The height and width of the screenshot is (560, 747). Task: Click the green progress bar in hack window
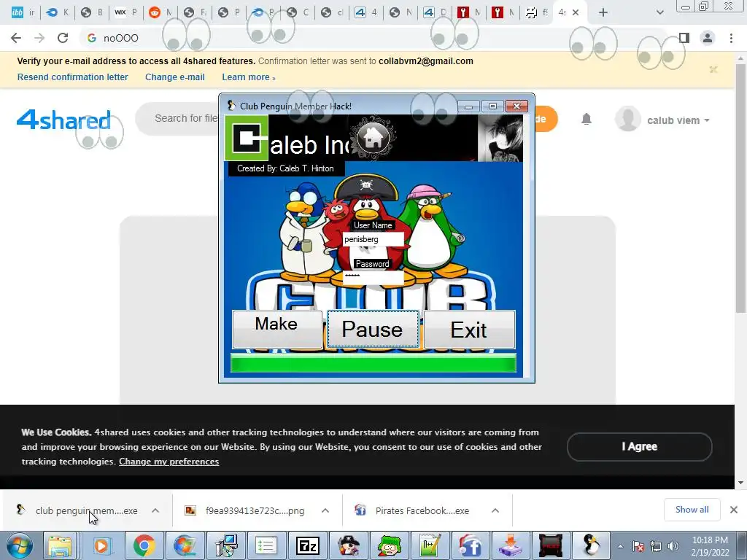click(373, 364)
